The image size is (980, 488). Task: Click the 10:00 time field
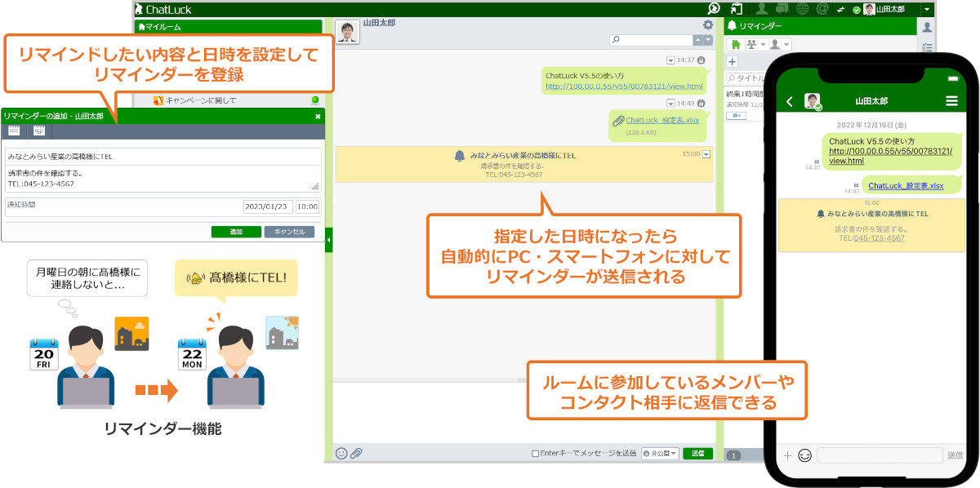click(307, 207)
